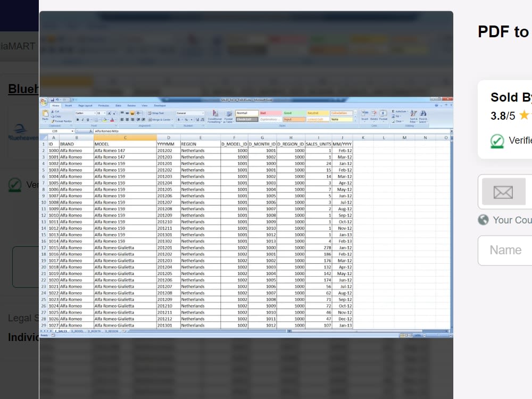The width and height of the screenshot is (532, 399).
Task: Click the Copy command in ribbon
Action: 56,116
